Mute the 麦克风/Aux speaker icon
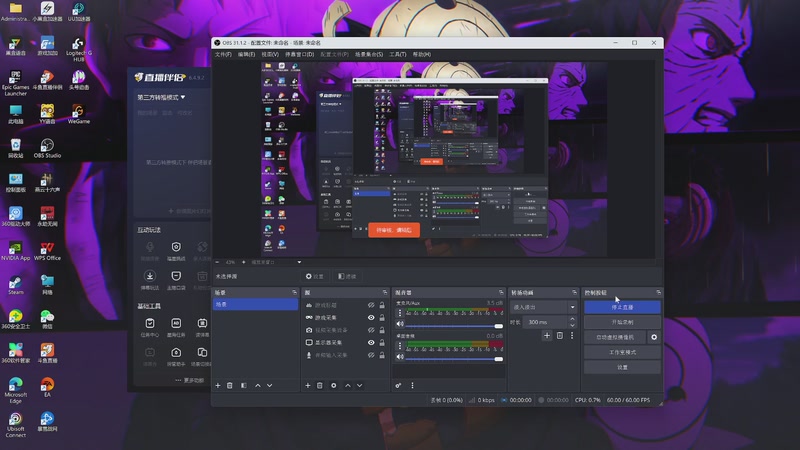The width and height of the screenshot is (800, 450). pos(400,324)
